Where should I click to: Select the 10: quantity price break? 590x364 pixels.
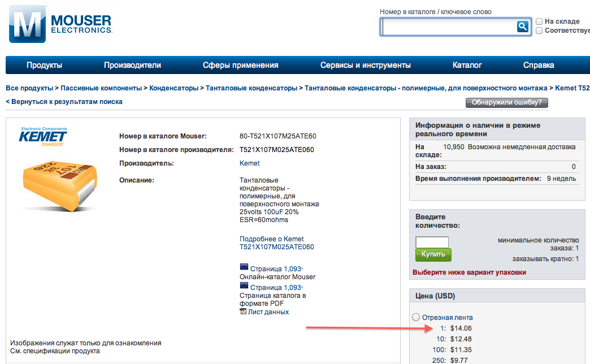441,339
